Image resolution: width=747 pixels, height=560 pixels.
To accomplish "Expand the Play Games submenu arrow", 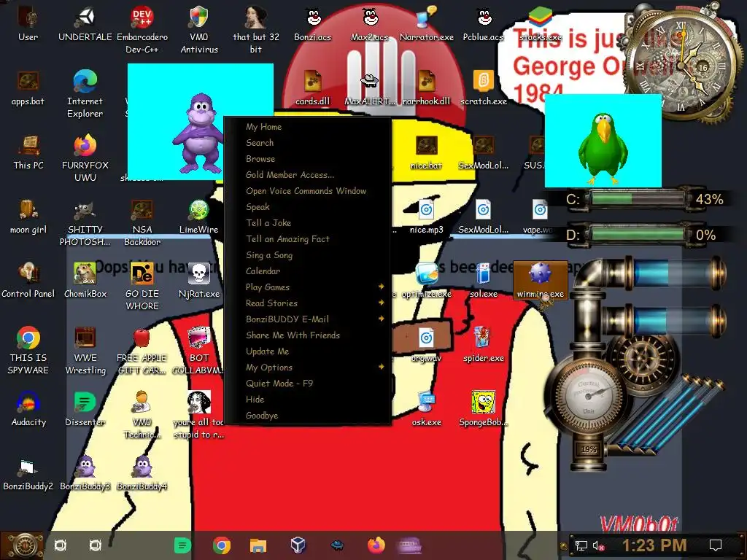I will 381,287.
